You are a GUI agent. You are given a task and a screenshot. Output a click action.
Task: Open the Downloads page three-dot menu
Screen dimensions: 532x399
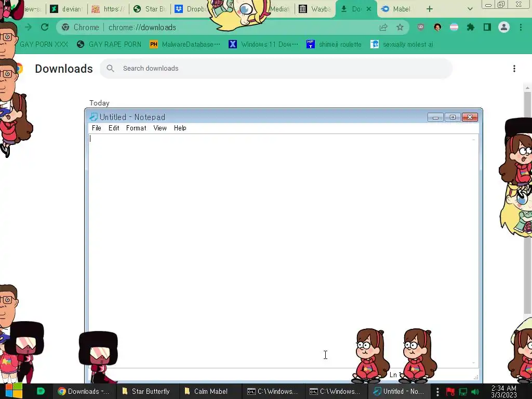click(514, 69)
